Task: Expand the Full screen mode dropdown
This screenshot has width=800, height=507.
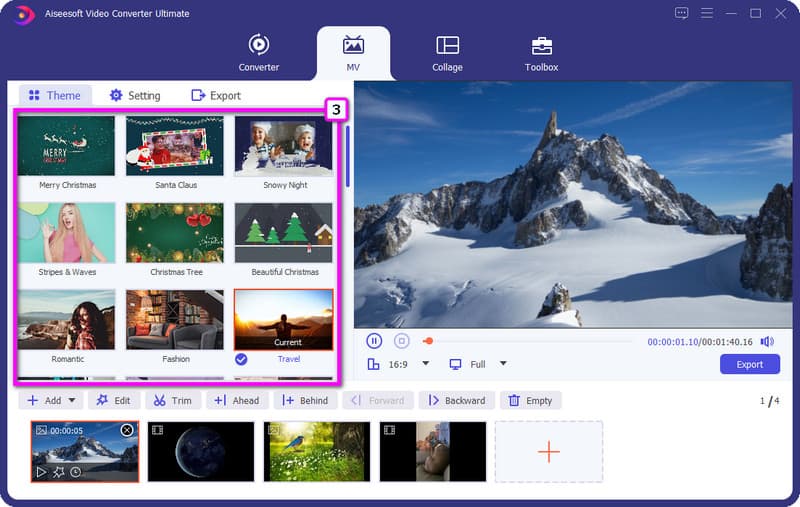Action: (x=503, y=364)
